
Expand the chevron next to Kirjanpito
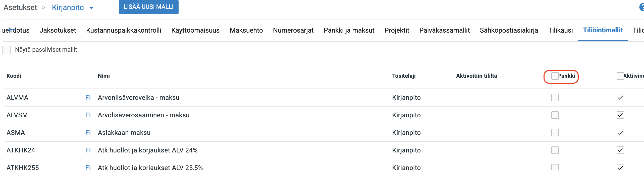(x=91, y=8)
